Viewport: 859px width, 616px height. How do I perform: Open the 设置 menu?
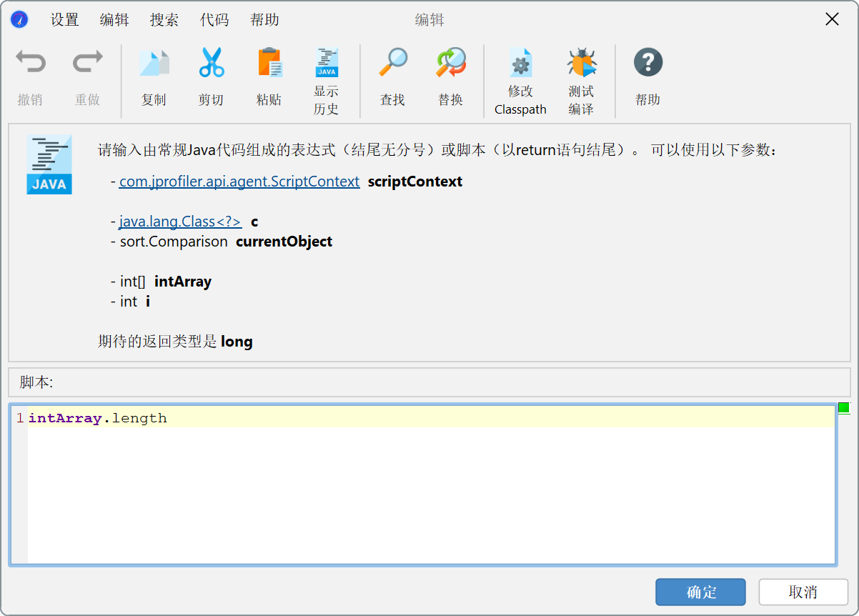click(x=64, y=20)
